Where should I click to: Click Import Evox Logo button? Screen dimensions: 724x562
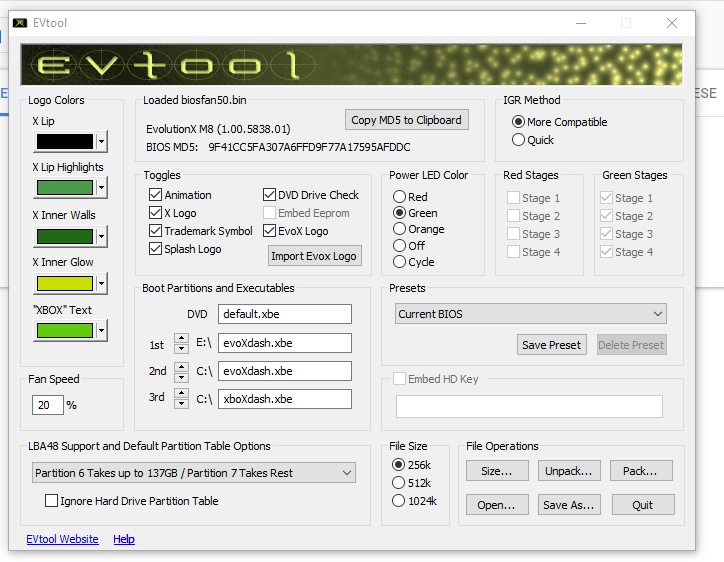pyautogui.click(x=314, y=256)
